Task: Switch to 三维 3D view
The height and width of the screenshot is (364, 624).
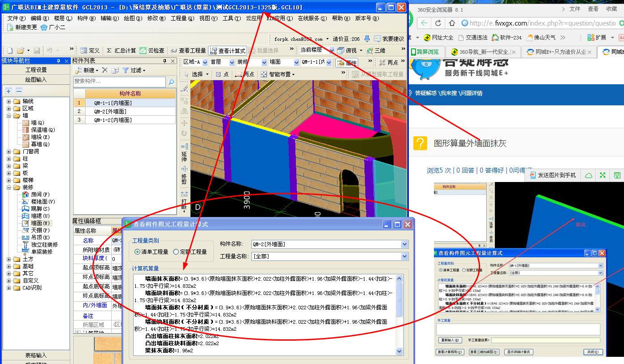Action: tap(376, 51)
